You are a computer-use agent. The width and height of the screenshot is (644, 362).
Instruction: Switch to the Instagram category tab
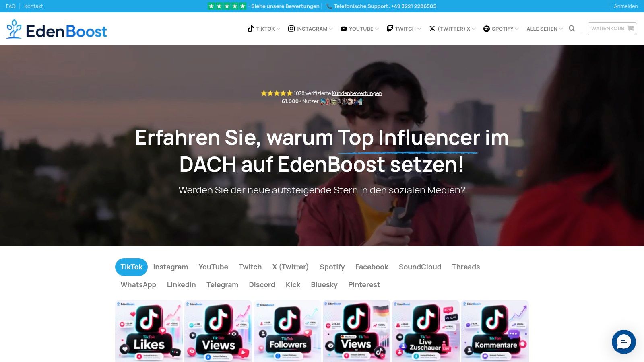pyautogui.click(x=170, y=267)
